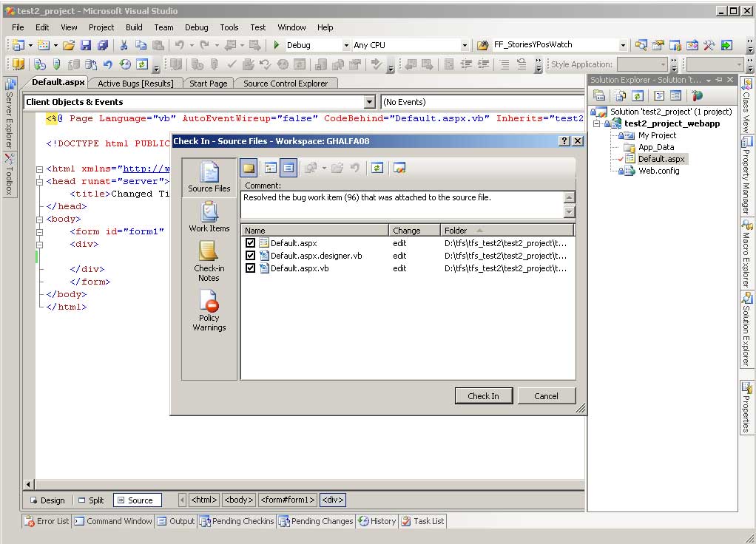Viewport: 756px width, 544px height.
Task: Click the Save All icon in main toolbar
Action: 103,45
